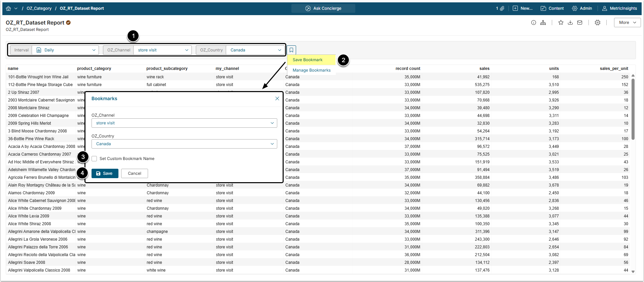Screen dimensions: 644x282
Task: Open the hierarchy diagram icon
Action: pyautogui.click(x=543, y=23)
